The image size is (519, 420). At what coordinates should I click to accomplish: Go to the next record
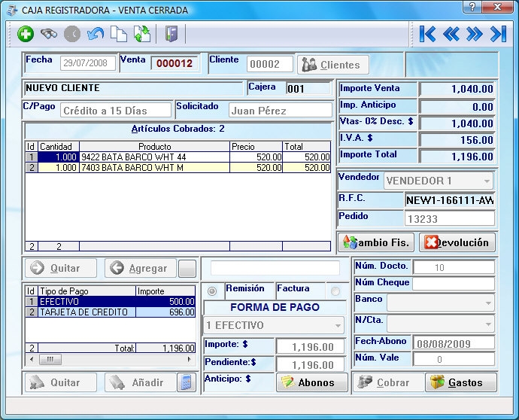(x=474, y=34)
